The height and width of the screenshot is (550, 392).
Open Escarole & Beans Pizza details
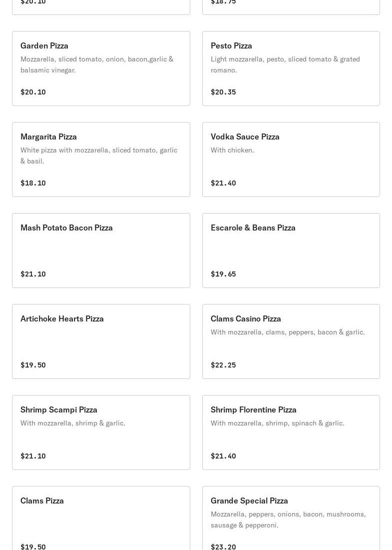coord(291,250)
